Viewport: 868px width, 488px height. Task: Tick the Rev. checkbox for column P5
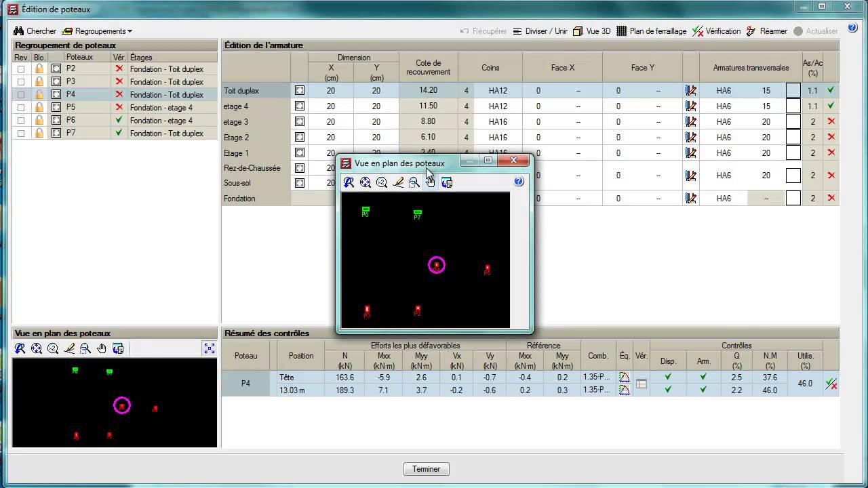(x=21, y=108)
